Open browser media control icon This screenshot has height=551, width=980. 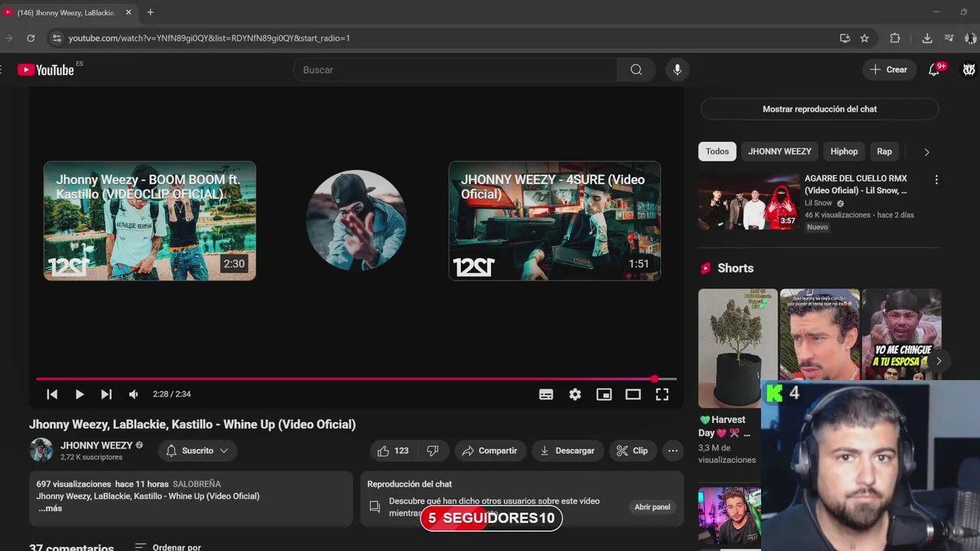tap(949, 38)
